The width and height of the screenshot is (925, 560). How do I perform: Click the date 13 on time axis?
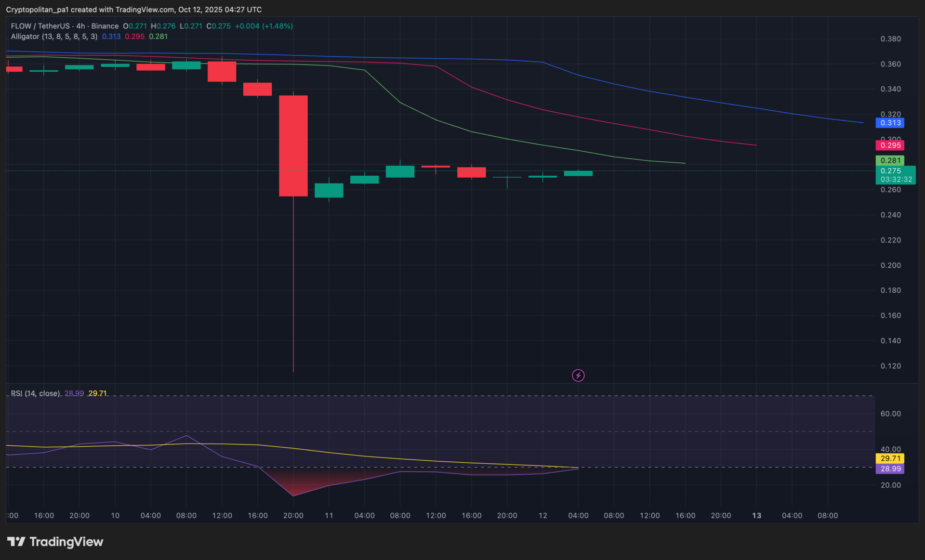(756, 515)
